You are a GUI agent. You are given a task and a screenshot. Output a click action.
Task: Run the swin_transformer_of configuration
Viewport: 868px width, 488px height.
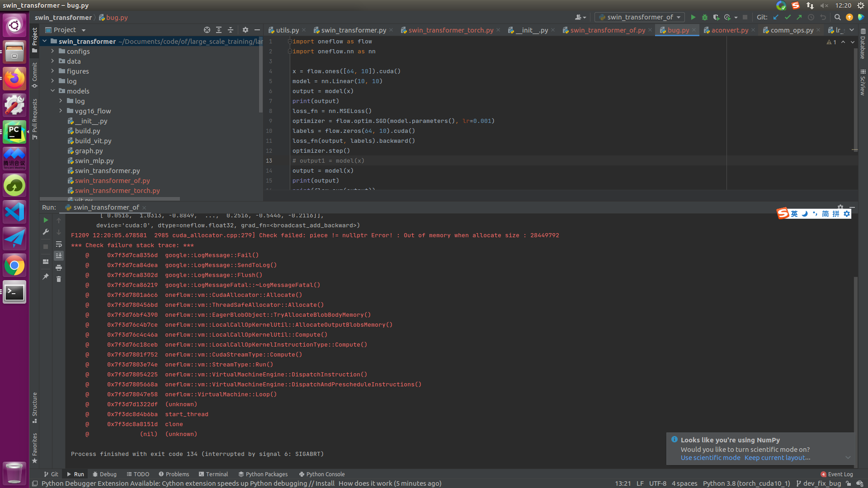coord(693,17)
